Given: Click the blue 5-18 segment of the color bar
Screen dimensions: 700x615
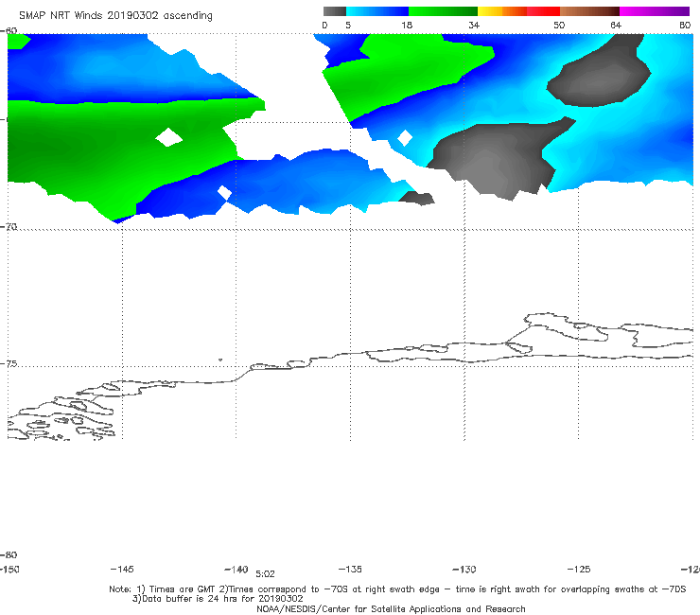Looking at the screenshot, I should [x=377, y=11].
